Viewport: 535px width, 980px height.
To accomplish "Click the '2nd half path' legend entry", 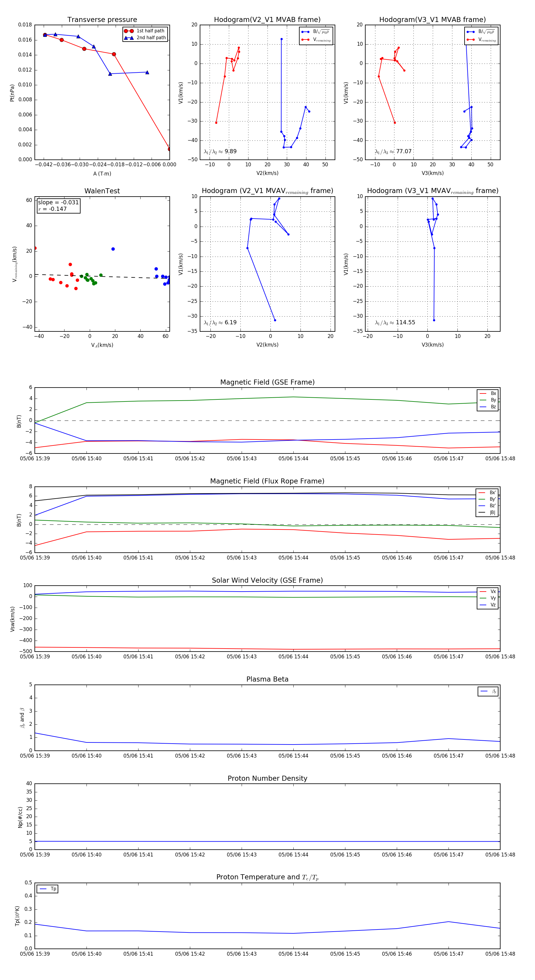I will (x=145, y=38).
